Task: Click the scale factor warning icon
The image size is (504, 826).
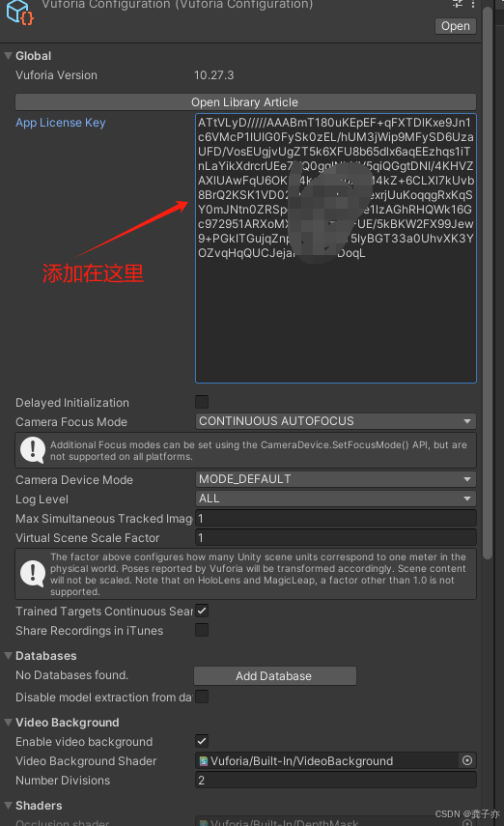Action: (x=33, y=574)
